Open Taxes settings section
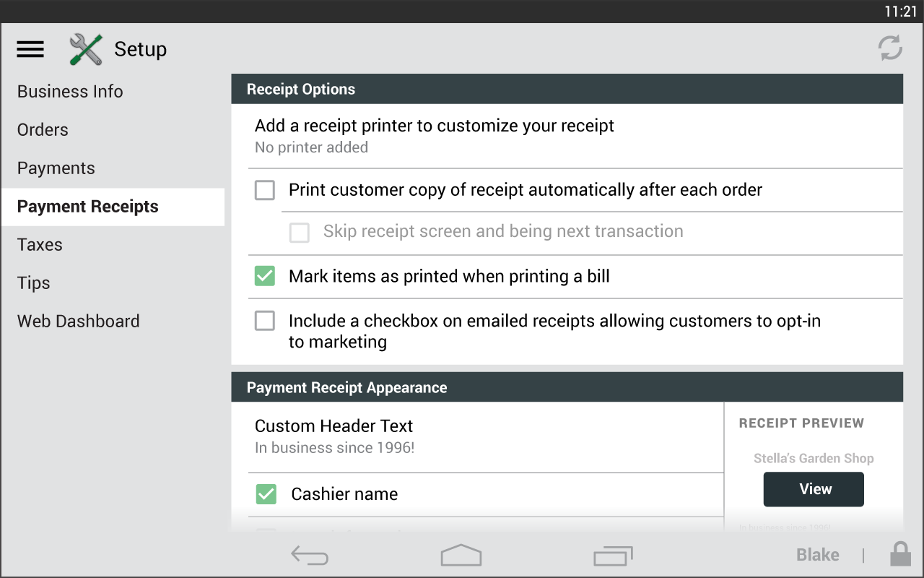 tap(40, 245)
